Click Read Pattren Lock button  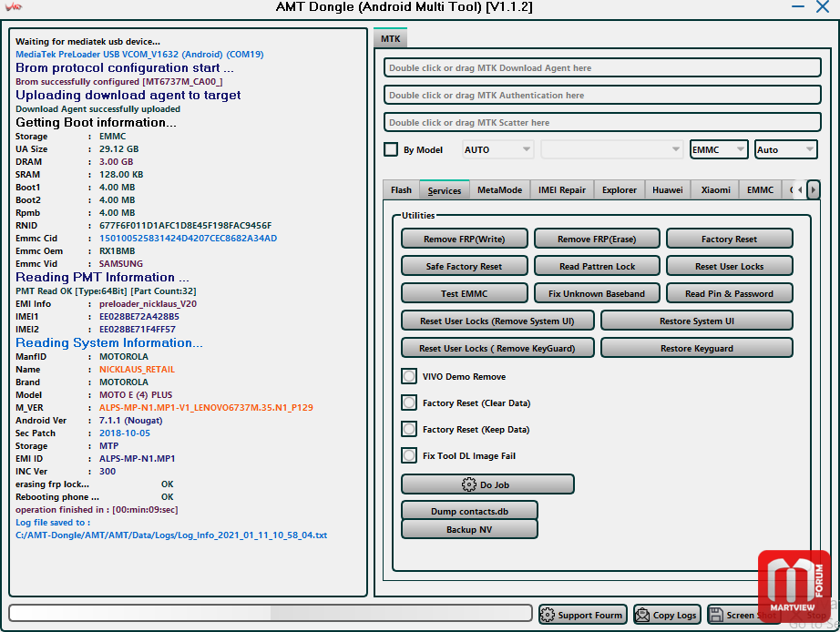[597, 266]
